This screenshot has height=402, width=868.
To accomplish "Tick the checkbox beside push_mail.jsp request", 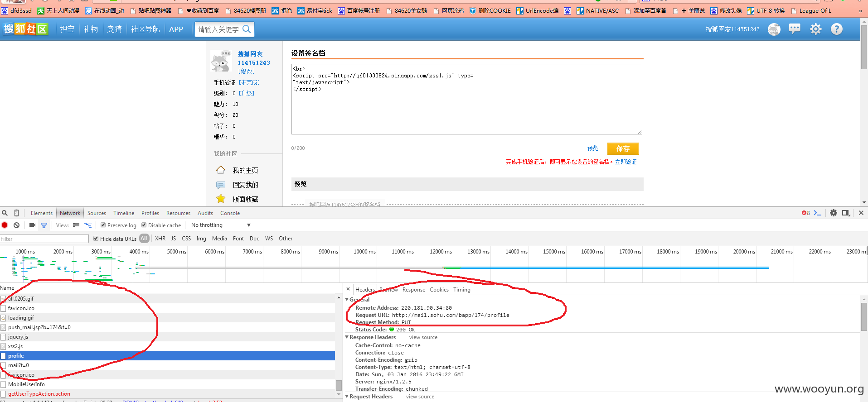I will [x=4, y=327].
